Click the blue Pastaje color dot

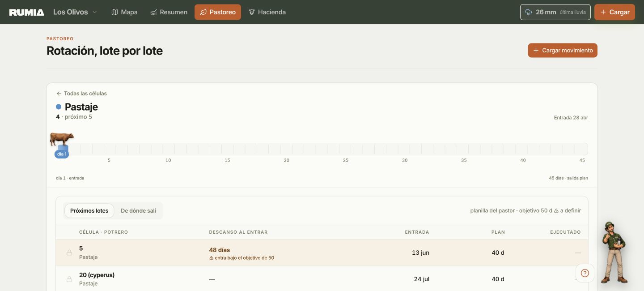(59, 107)
